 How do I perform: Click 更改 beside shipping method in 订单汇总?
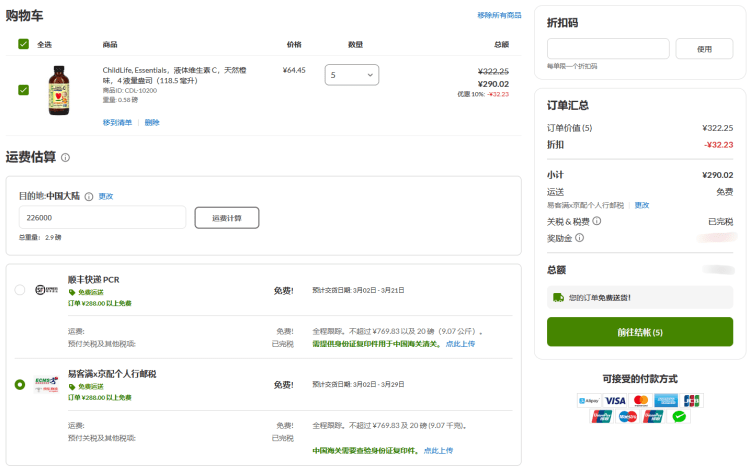[642, 205]
